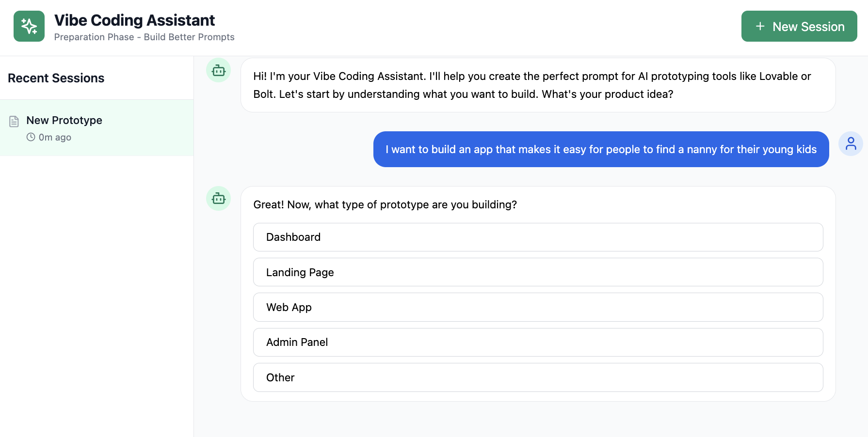Click the Recent Sessions heading
This screenshot has width=868, height=437.
coord(56,78)
